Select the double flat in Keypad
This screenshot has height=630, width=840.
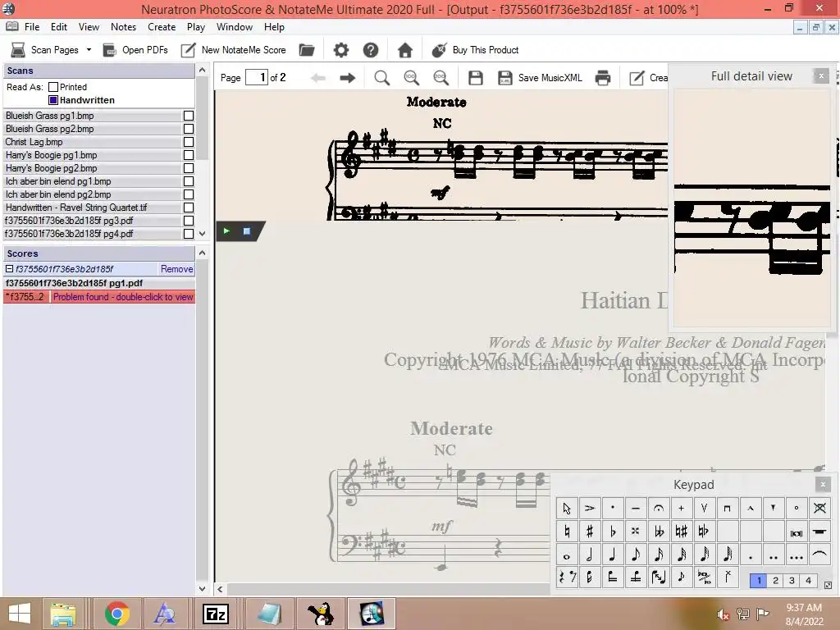tap(659, 531)
